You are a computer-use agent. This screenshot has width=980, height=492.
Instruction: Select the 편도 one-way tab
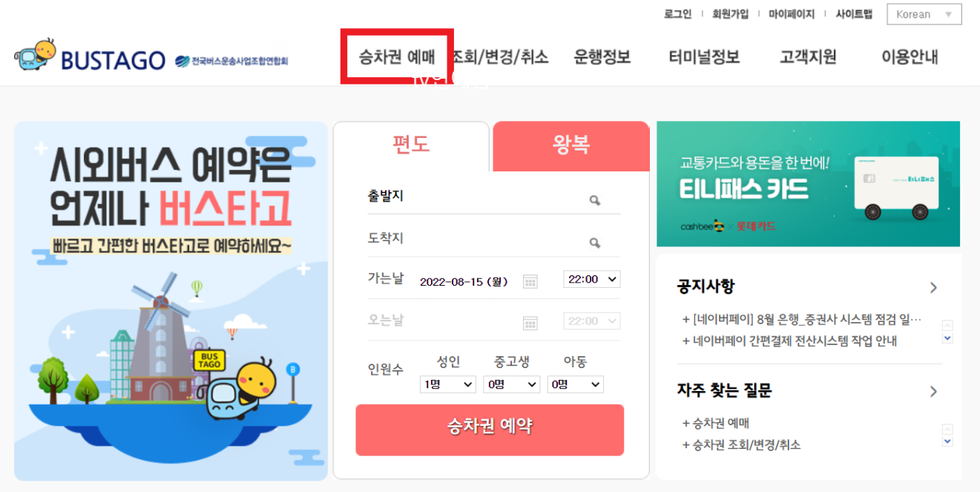[411, 145]
